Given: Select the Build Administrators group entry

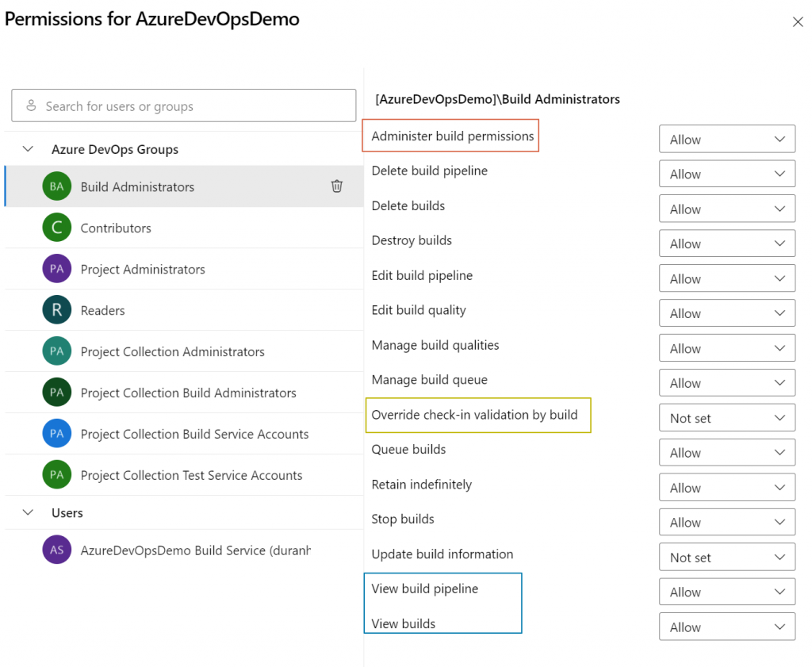Looking at the screenshot, I should click(x=137, y=187).
